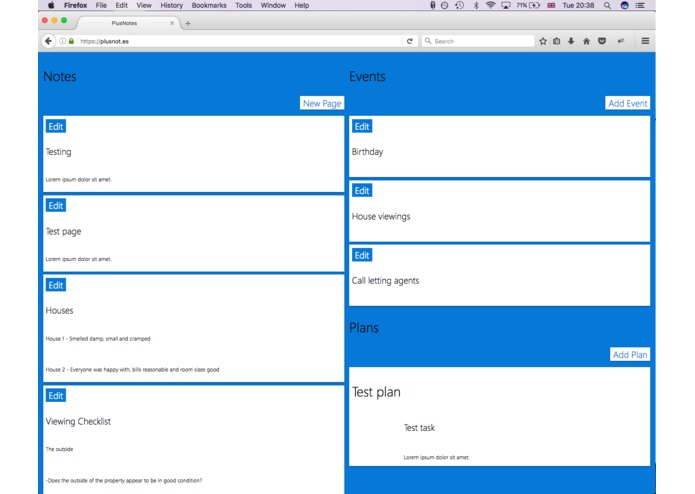Open the AirPlay display icon
Image resolution: width=695 pixels, height=494 pixels.
[x=506, y=5]
